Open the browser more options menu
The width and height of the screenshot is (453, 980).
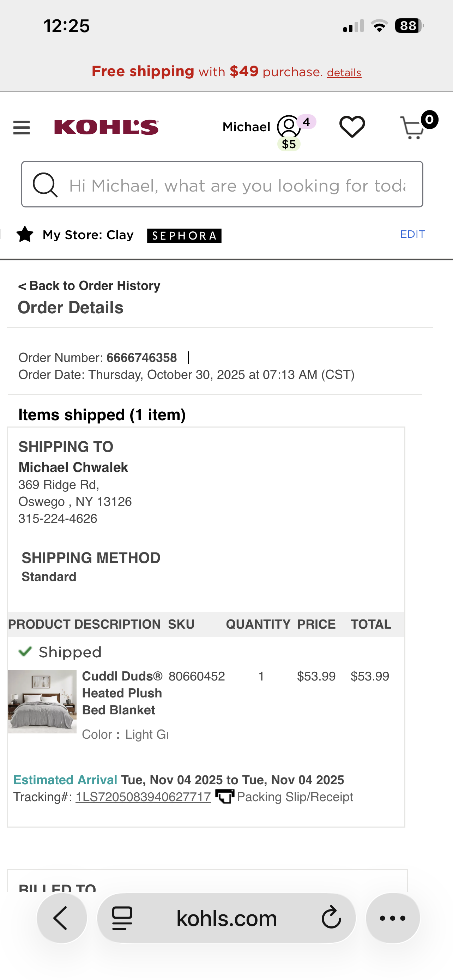pyautogui.click(x=393, y=918)
